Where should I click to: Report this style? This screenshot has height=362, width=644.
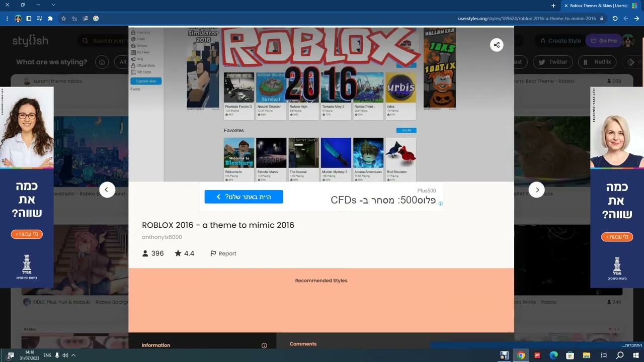pos(223,253)
